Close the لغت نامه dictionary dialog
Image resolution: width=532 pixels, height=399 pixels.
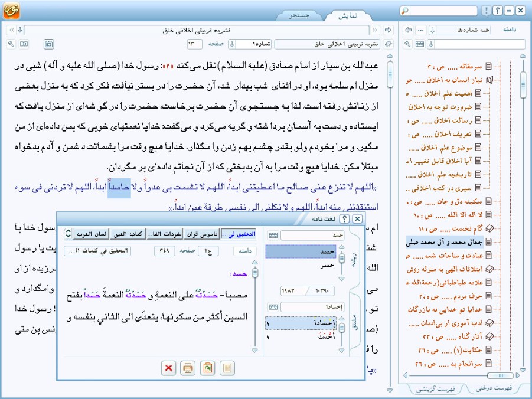[357, 219]
